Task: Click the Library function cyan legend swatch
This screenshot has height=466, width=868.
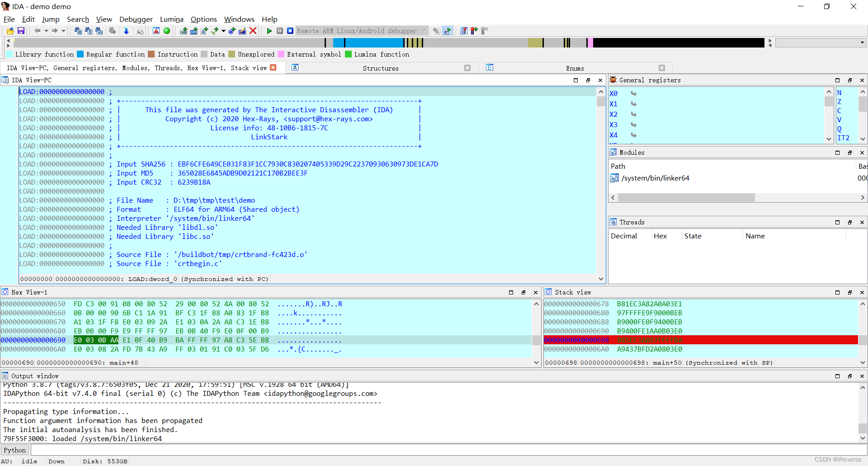Action: coord(9,54)
